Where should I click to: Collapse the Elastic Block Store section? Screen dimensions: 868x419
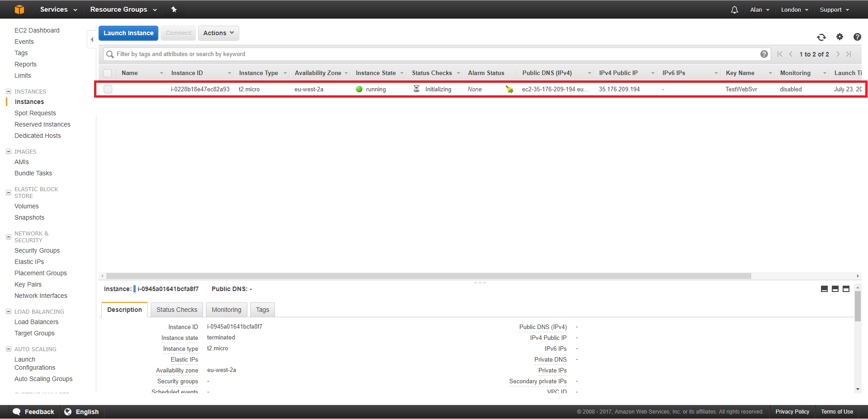9,193
